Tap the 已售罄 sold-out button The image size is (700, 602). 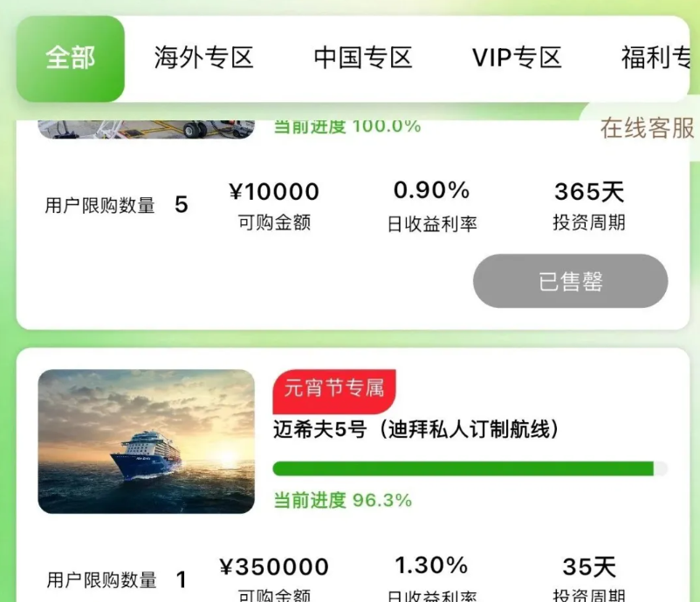click(570, 281)
